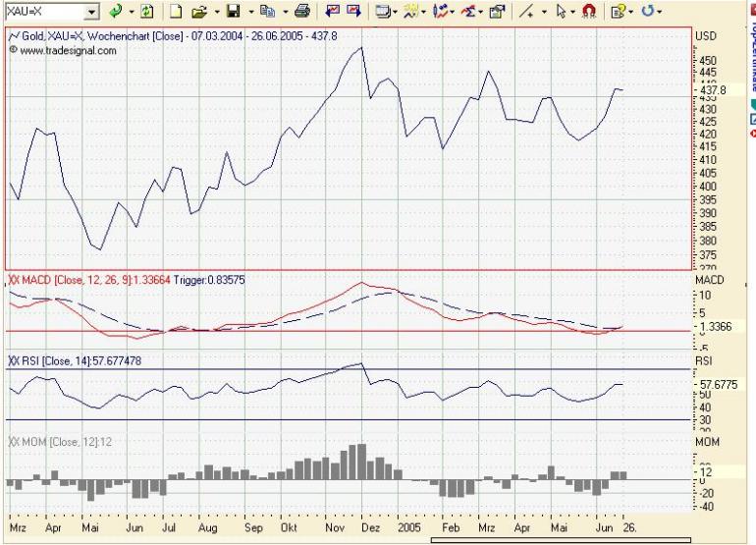
Task: Create a new blank document
Action: coord(176,11)
